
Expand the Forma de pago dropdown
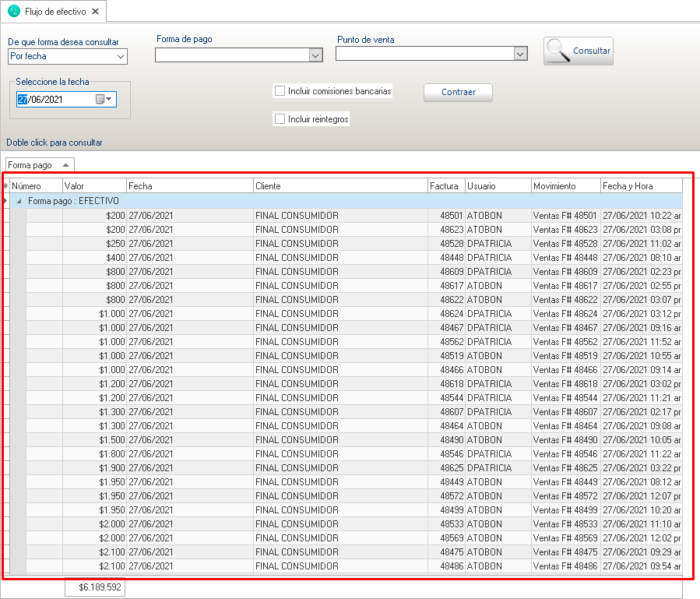(315, 55)
